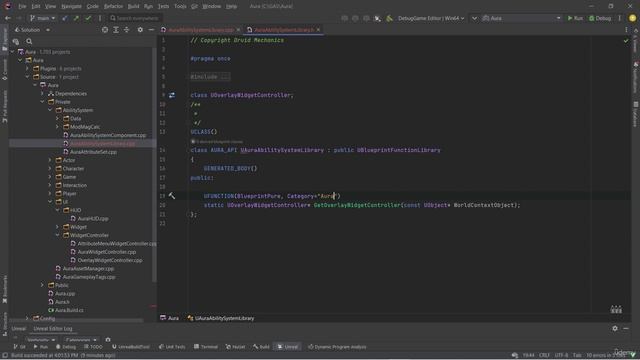The image size is (640, 360).
Task: Click the Aura breadcrumb
Action: pyautogui.click(x=169, y=318)
